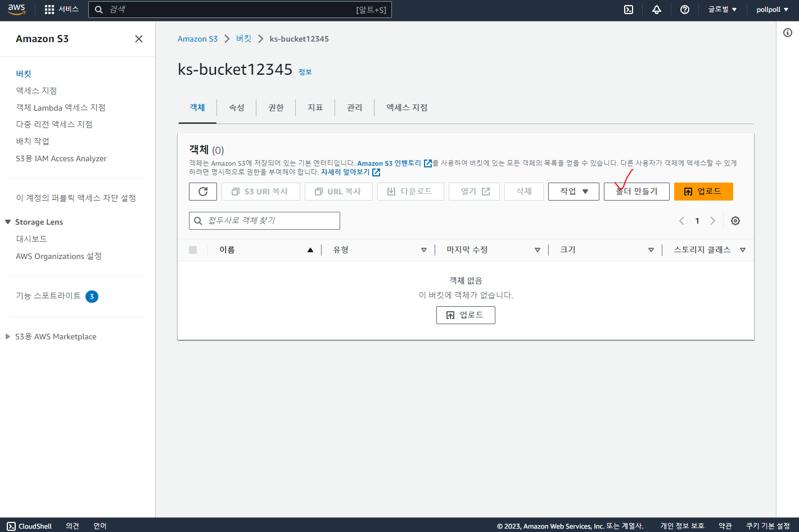
Task: Open the 글로벌 region dropdown
Action: point(722,10)
